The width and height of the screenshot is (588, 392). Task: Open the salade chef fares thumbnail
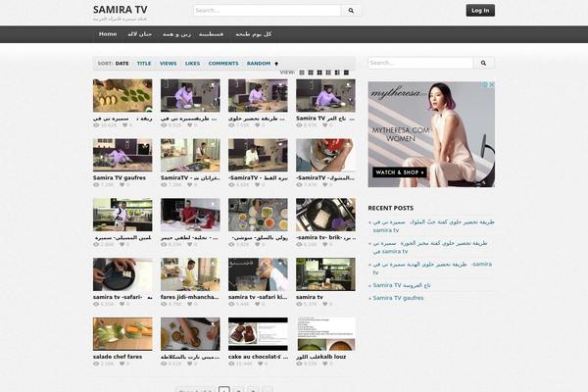[x=122, y=334]
